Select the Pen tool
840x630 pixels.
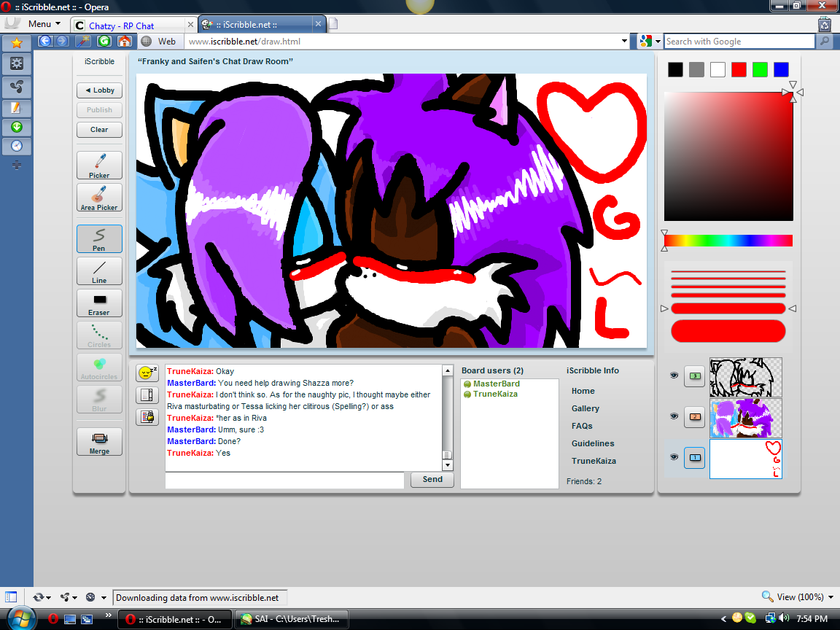tap(99, 238)
